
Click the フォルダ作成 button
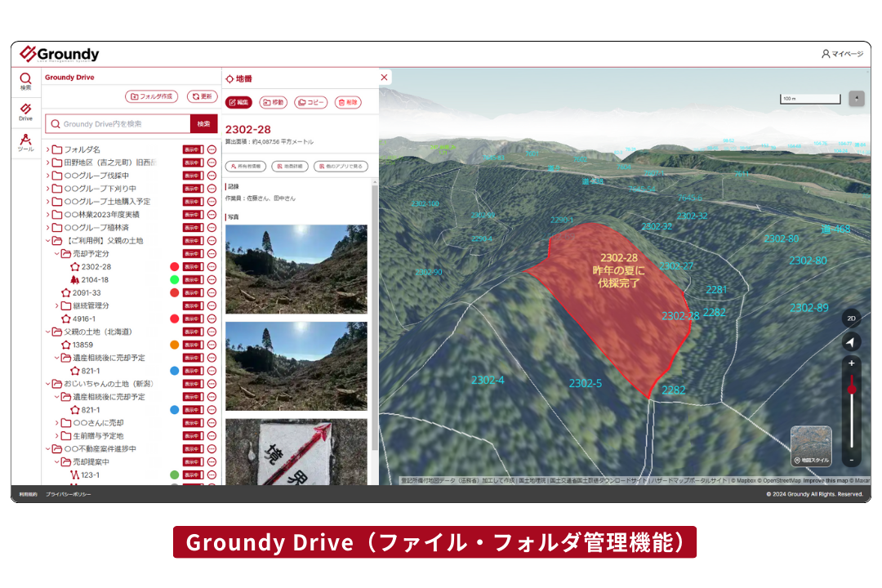click(151, 97)
